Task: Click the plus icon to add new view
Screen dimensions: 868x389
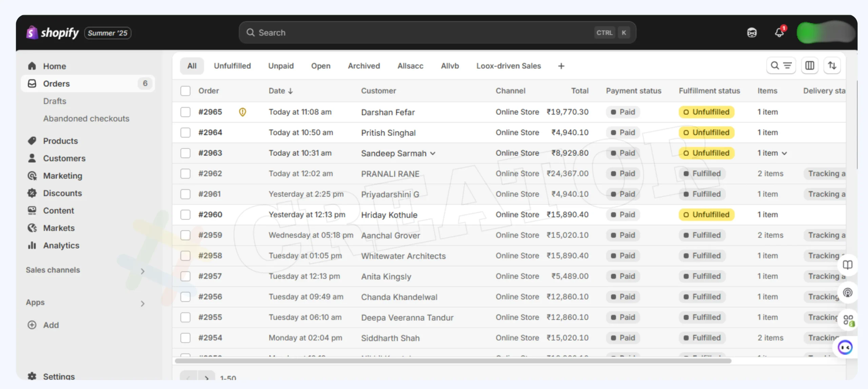Action: coord(561,66)
